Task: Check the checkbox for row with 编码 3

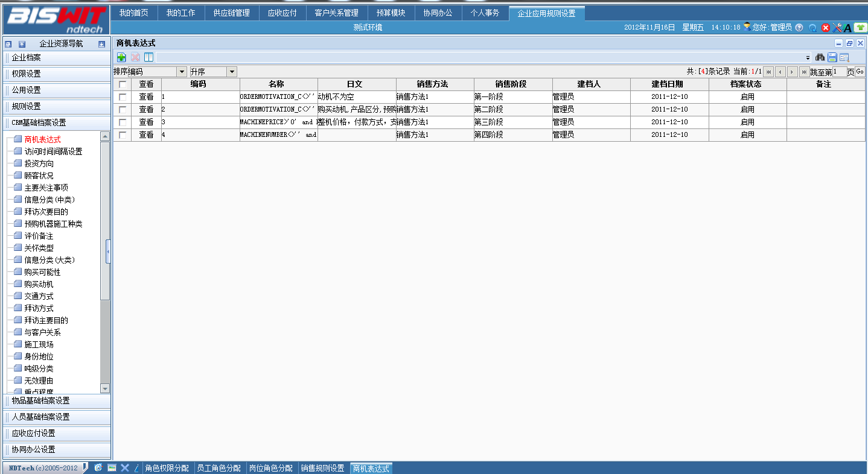Action: (x=123, y=122)
